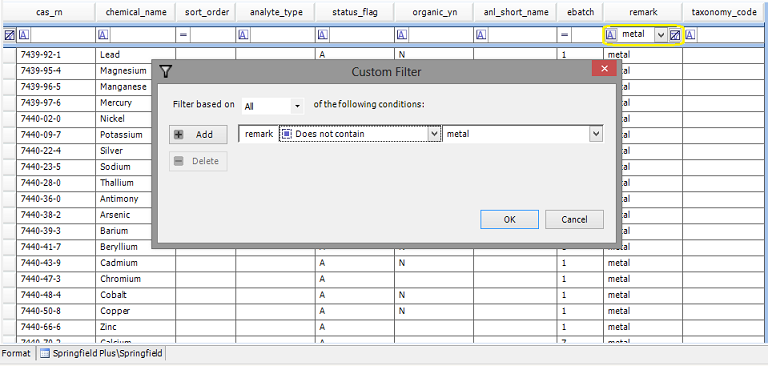Click filter operator icon in chemical_name filter cell

[103, 35]
